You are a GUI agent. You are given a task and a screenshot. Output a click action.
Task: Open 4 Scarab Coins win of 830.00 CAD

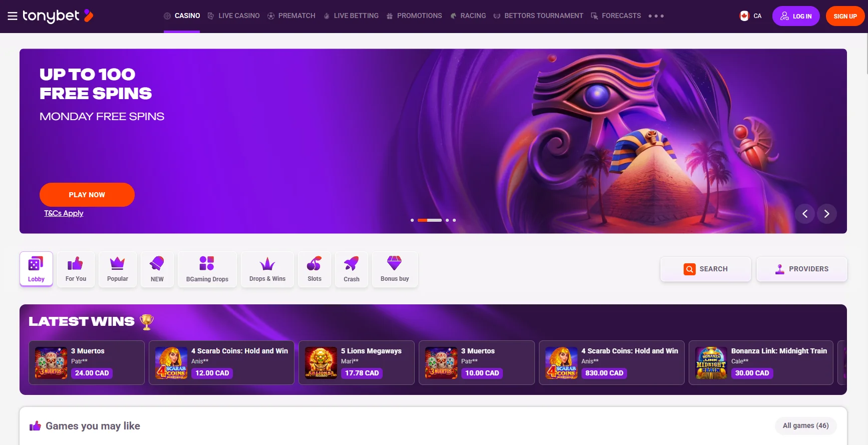coord(612,363)
